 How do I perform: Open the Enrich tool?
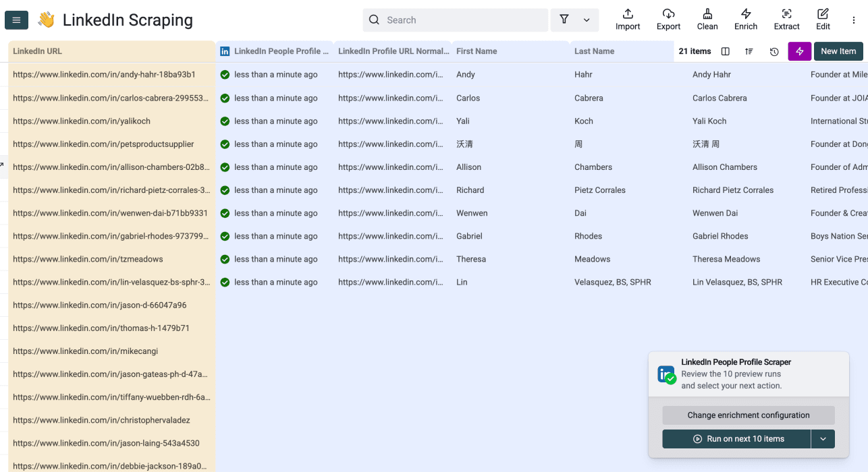pos(746,20)
